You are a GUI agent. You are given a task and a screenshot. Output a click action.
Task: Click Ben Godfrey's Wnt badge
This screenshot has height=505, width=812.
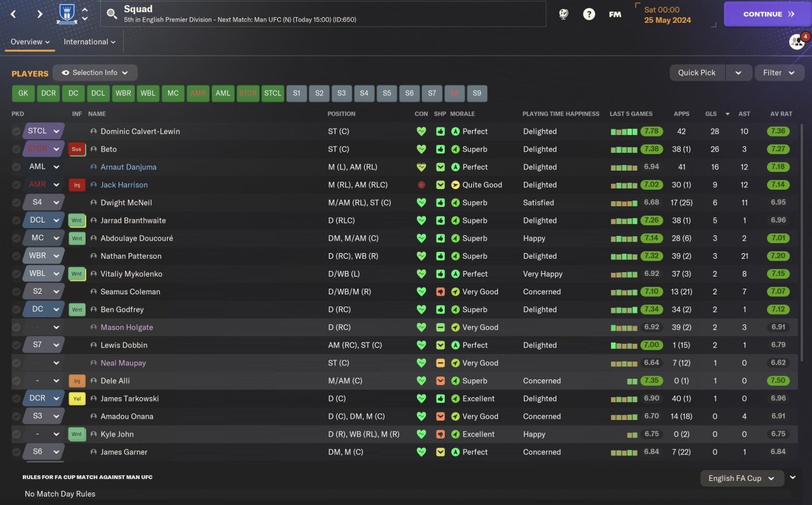pyautogui.click(x=77, y=310)
